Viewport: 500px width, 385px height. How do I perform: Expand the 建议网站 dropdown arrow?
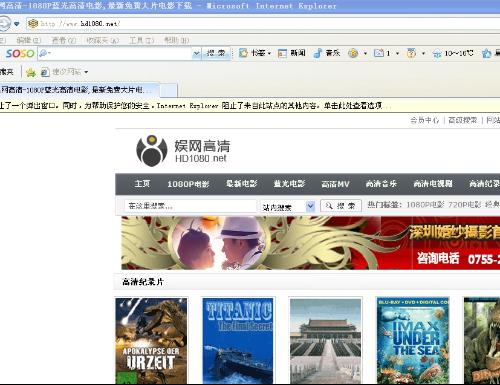coord(86,72)
